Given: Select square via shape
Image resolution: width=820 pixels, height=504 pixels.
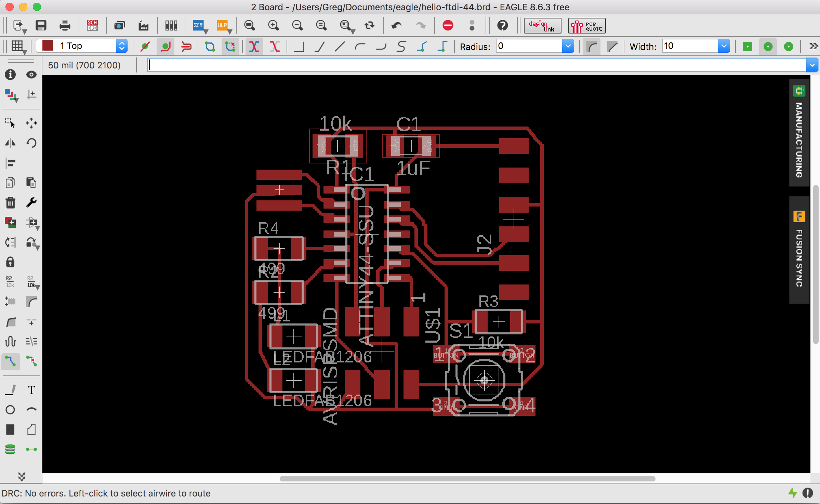Looking at the screenshot, I should click(748, 46).
